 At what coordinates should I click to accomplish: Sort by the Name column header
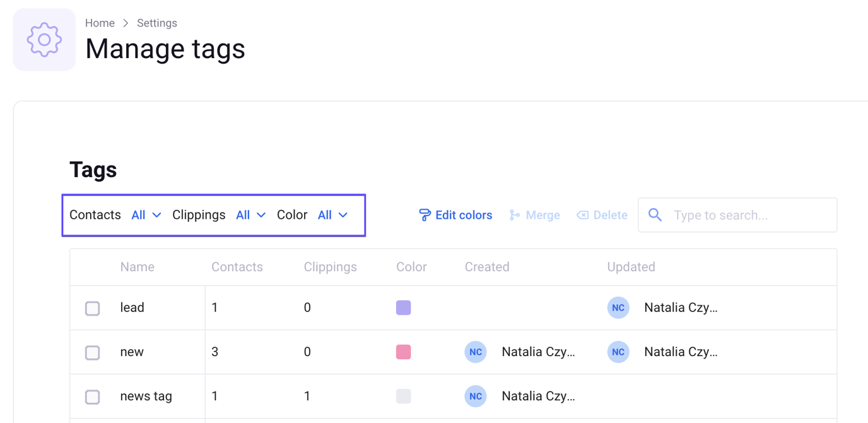tap(138, 267)
